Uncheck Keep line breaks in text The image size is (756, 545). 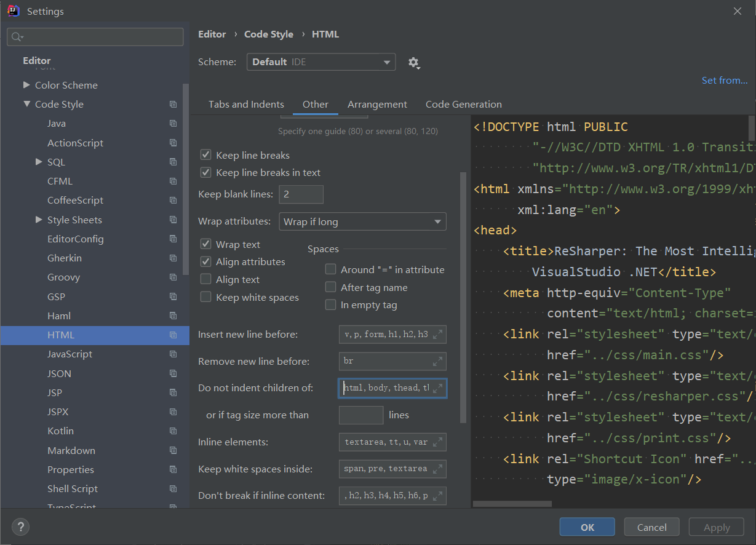(206, 172)
